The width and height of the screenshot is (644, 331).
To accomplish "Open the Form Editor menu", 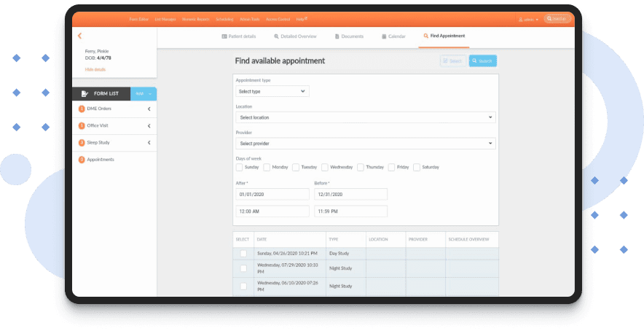I will click(139, 20).
